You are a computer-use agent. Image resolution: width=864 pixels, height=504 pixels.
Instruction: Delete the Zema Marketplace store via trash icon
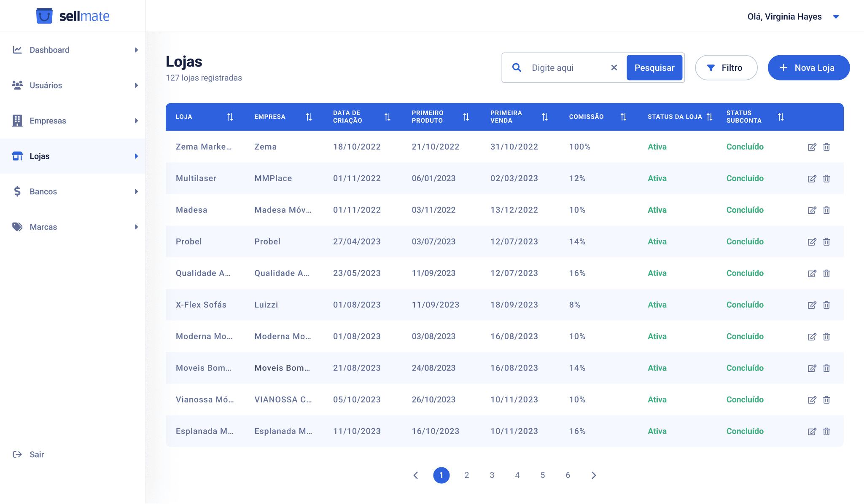pos(826,147)
